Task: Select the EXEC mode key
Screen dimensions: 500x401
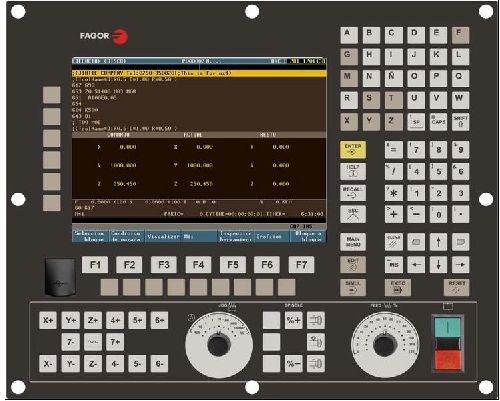Action: tap(398, 287)
